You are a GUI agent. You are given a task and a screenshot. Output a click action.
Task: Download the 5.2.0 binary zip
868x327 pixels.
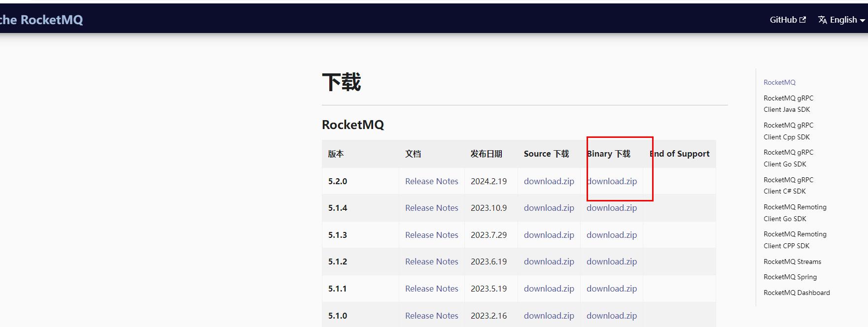[x=612, y=181]
